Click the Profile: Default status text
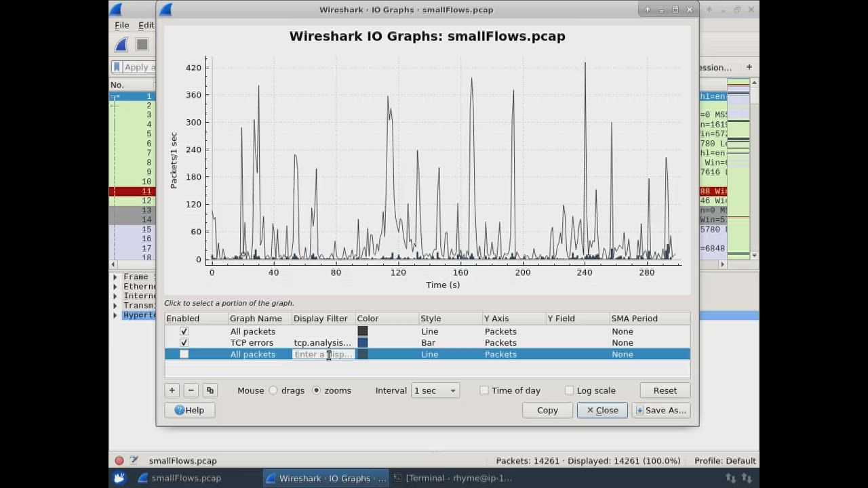This screenshot has height=488, width=868. [x=725, y=461]
